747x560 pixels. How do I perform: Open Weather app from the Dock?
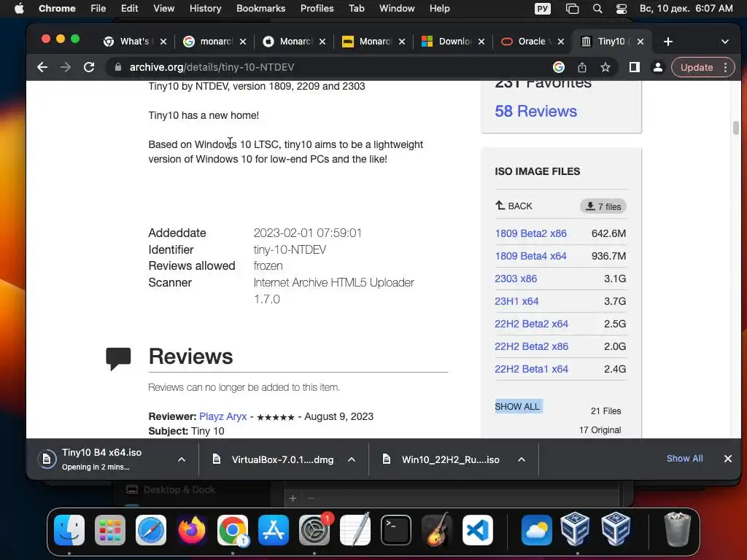[536, 530]
